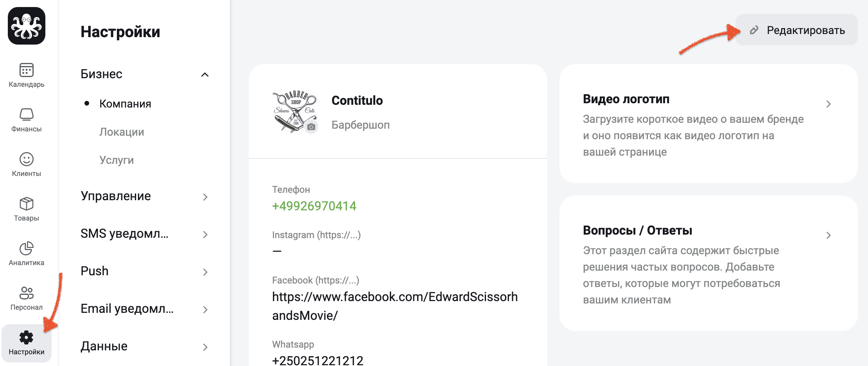This screenshot has width=868, height=366.
Task: Expand the SMS уведомления section
Action: click(145, 234)
